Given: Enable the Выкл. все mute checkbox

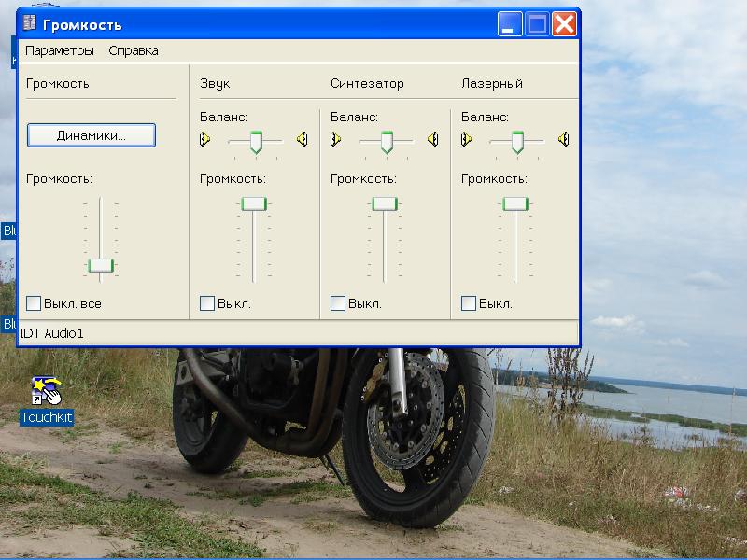Looking at the screenshot, I should tap(34, 303).
